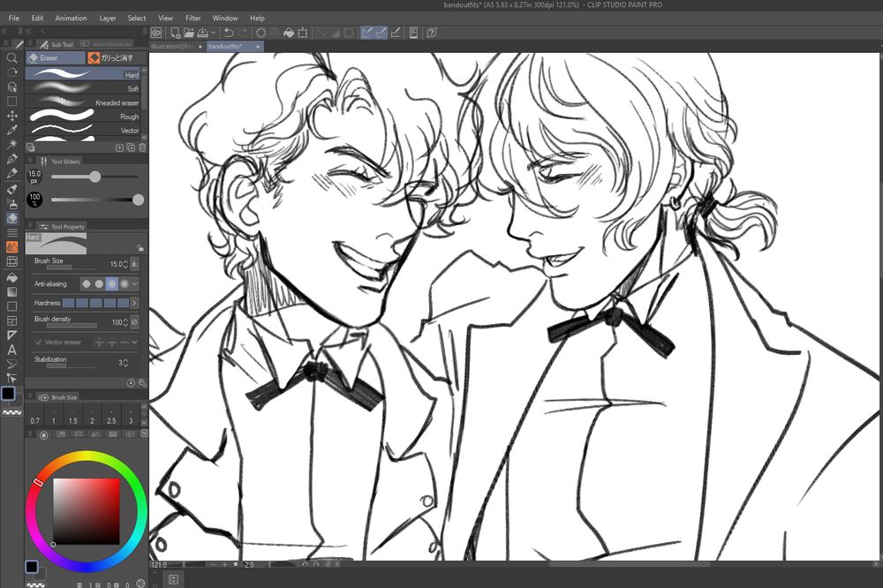Open the Animation menu
The image size is (883, 588).
tap(71, 18)
